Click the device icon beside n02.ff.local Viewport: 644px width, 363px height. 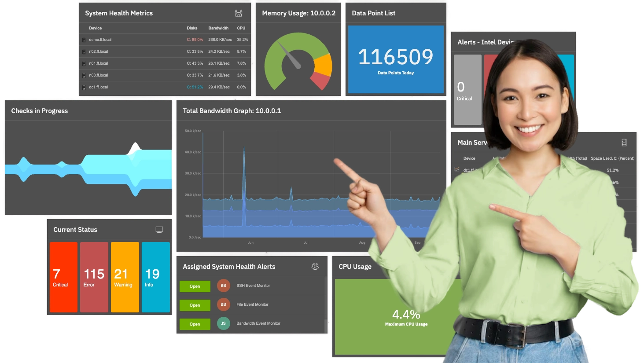85,51
